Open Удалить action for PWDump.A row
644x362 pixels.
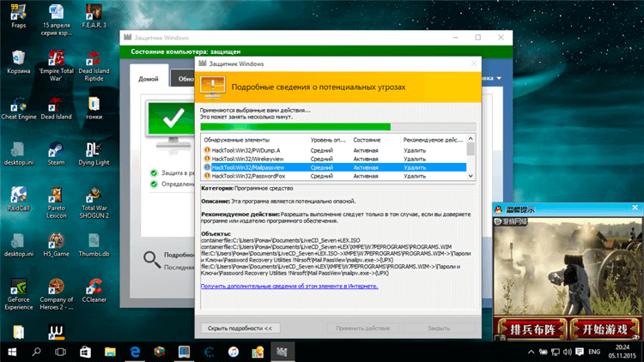coord(415,150)
